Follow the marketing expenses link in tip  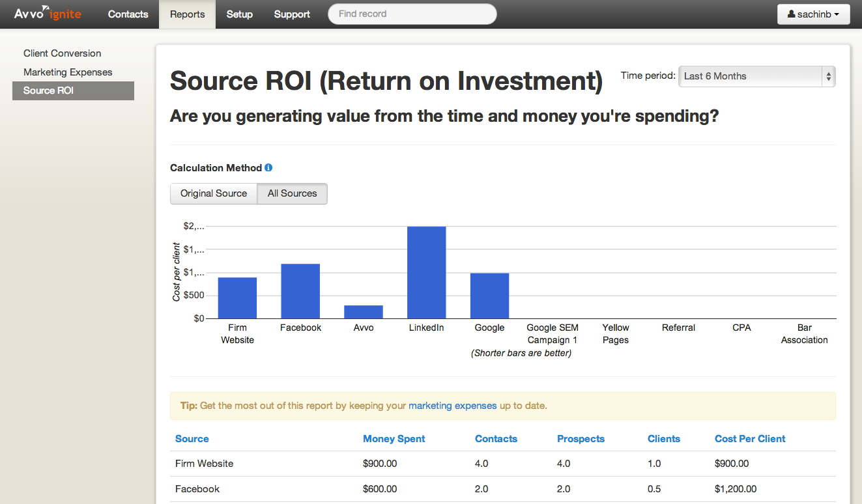pos(452,406)
